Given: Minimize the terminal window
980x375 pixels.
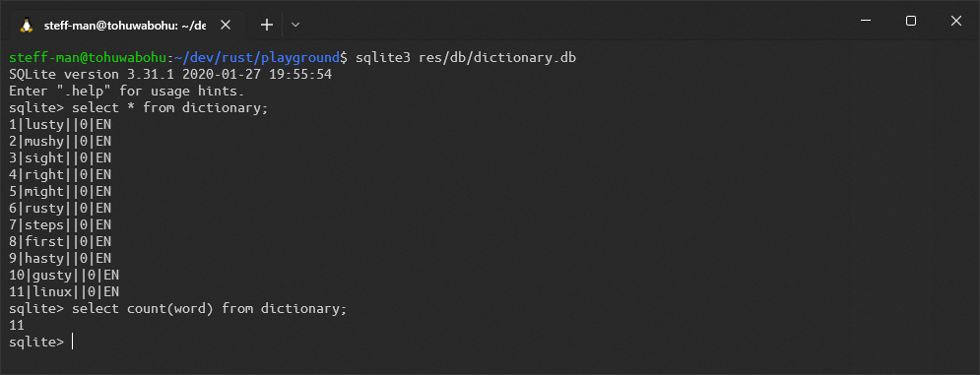Looking at the screenshot, I should pos(866,21).
